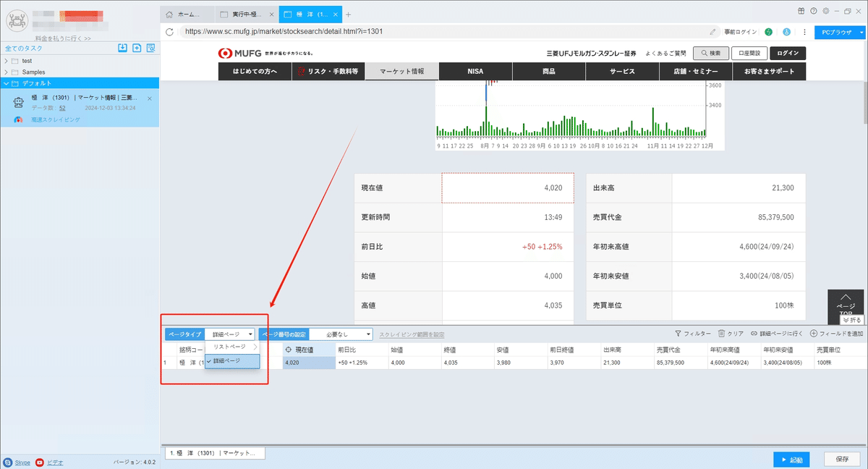The width and height of the screenshot is (868, 469).
Task: Open settings via gear icon
Action: click(825, 11)
